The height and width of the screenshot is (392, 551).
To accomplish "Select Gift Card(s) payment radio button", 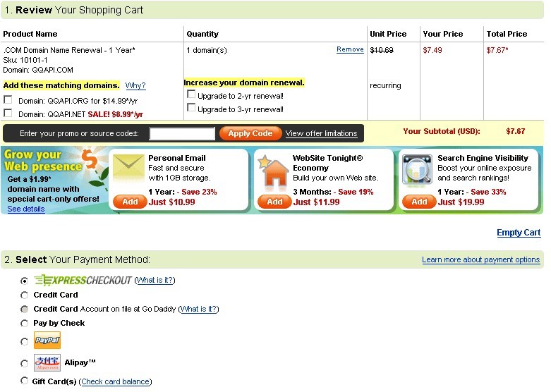I will point(24,381).
